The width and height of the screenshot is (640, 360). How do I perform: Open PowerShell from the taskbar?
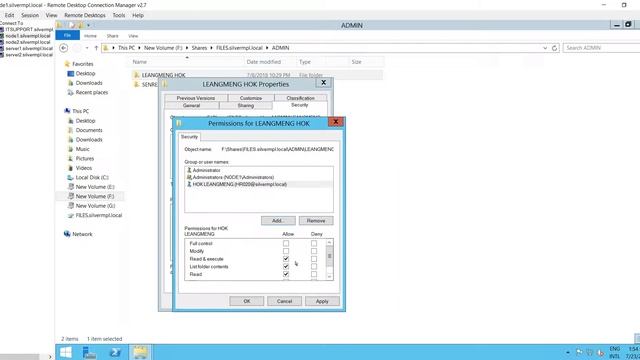115,352
